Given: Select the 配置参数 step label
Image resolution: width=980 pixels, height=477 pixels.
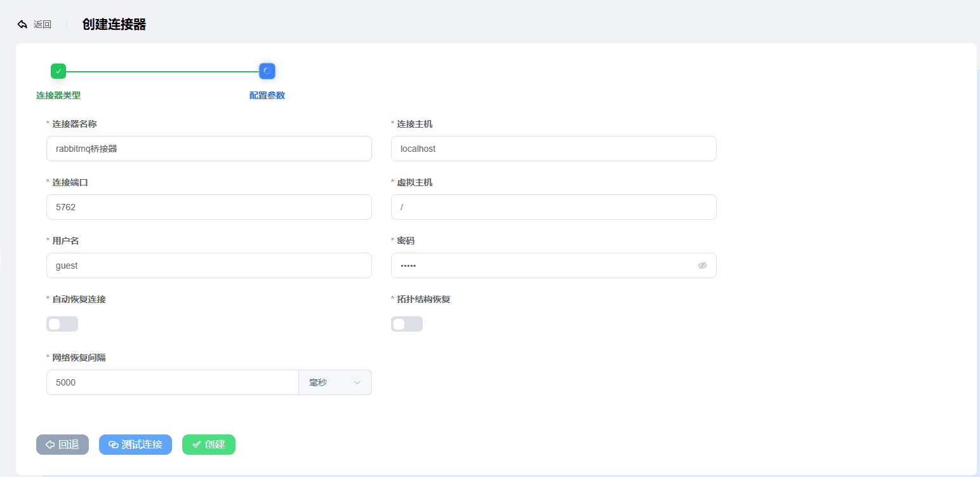Looking at the screenshot, I should coord(267,95).
